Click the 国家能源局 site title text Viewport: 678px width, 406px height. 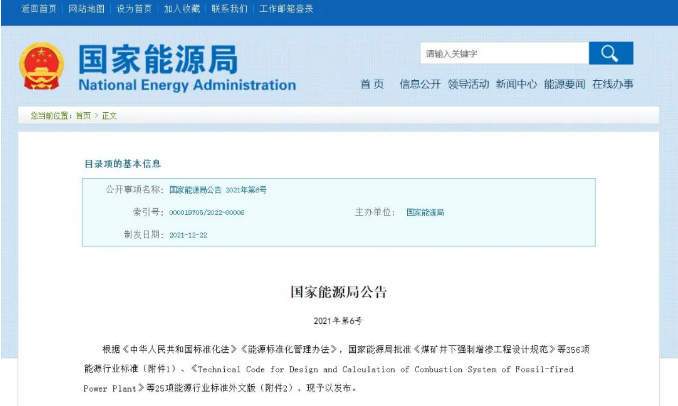click(x=157, y=59)
